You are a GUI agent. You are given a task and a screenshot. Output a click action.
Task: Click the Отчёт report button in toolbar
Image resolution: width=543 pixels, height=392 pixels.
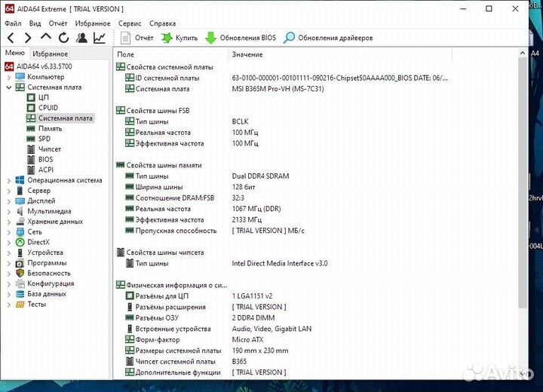(137, 38)
